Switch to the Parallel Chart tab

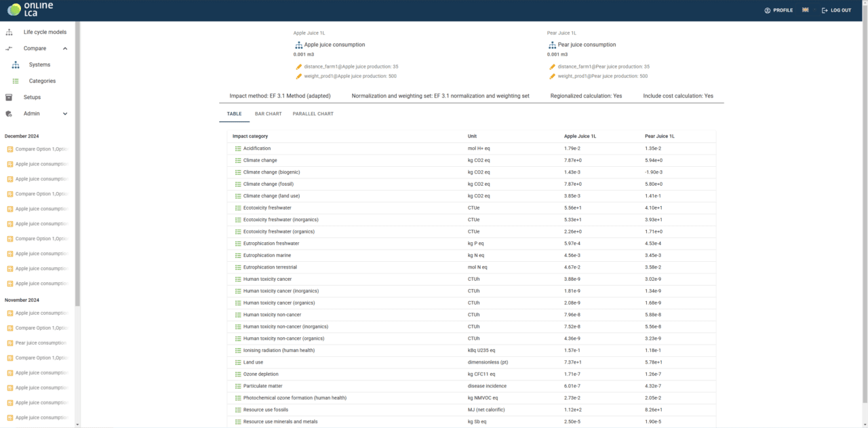pos(313,114)
